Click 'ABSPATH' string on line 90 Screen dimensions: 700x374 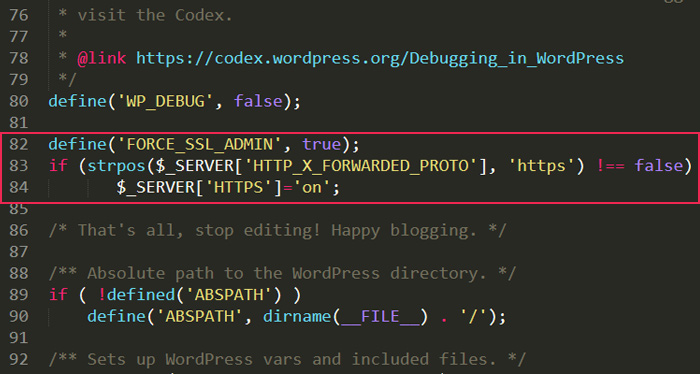pyautogui.click(x=200, y=316)
